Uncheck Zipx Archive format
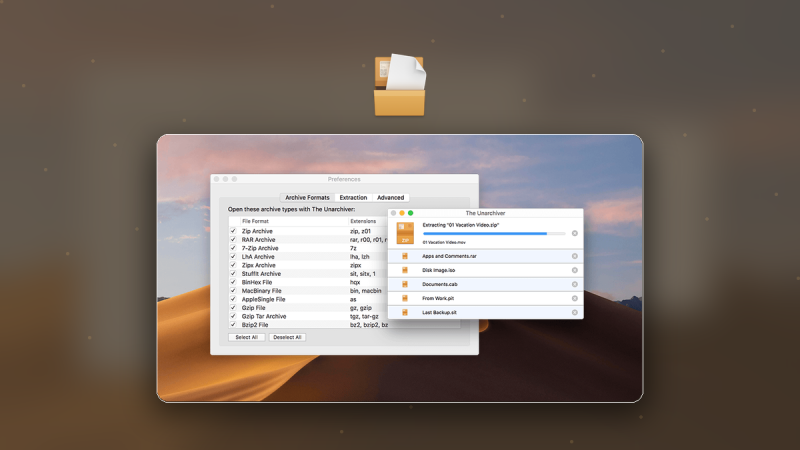The image size is (800, 450). 233,265
